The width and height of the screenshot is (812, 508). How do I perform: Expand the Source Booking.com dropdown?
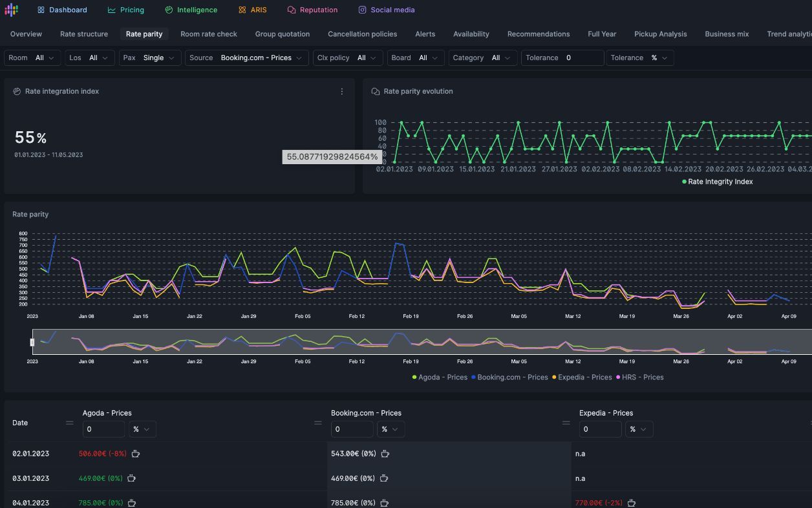pyautogui.click(x=248, y=58)
